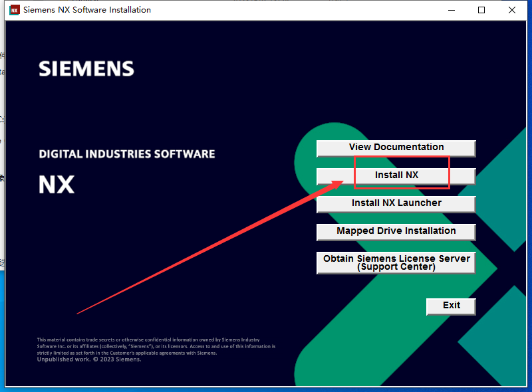Click the large NX product logo text
Viewport: 532px width, 392px height.
[x=57, y=184]
